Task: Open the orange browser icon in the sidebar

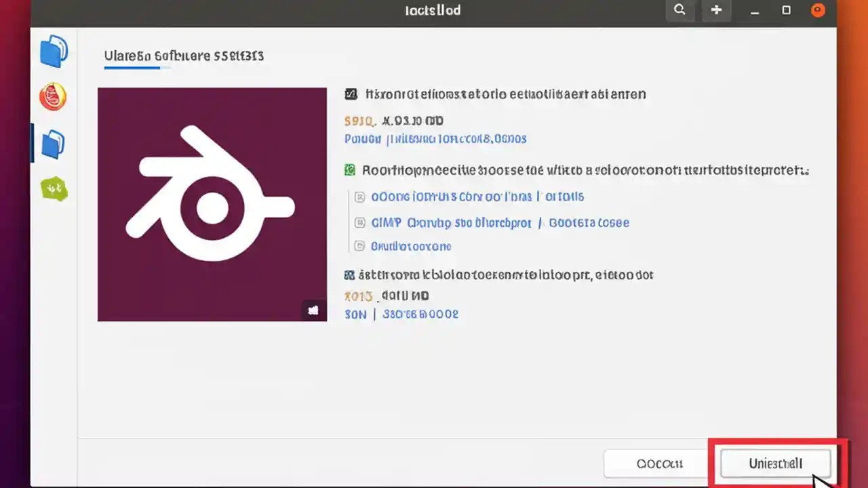Action: click(x=53, y=97)
